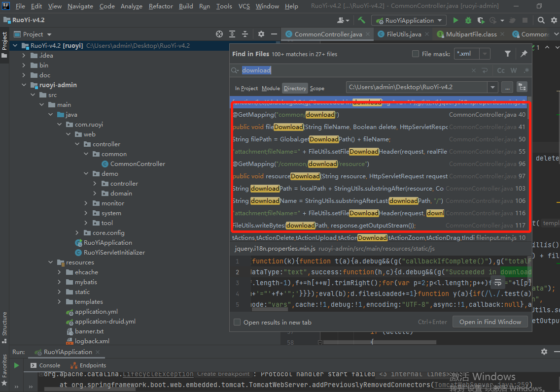Enable the File mask checkbox
Viewport: 560px width, 392px height.
[416, 54]
